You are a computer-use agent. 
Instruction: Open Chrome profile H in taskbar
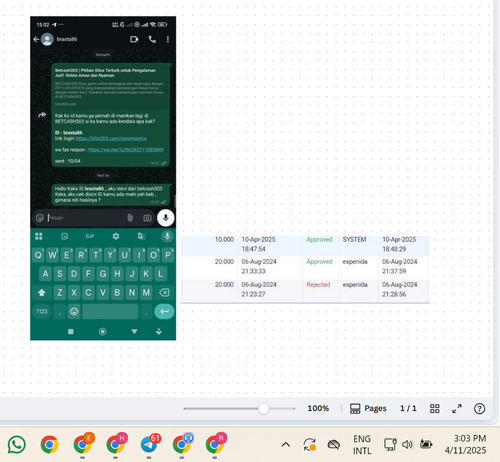(x=116, y=444)
